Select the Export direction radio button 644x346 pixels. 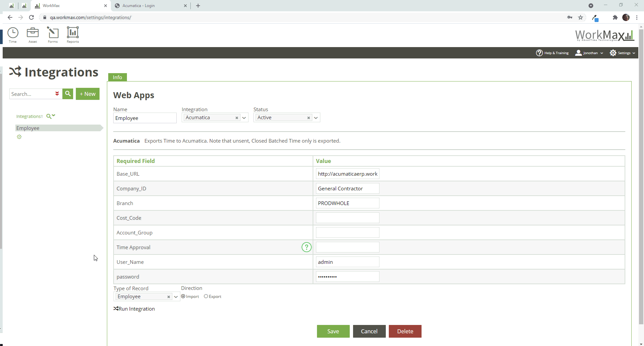pyautogui.click(x=206, y=296)
